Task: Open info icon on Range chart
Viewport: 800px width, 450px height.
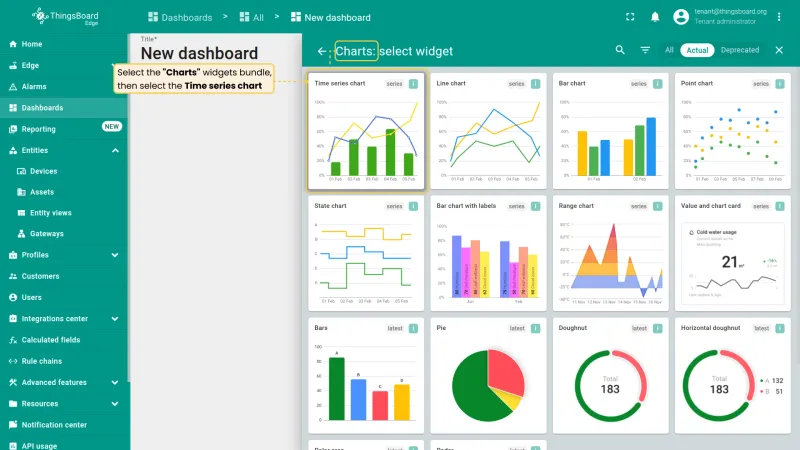Action: click(658, 206)
